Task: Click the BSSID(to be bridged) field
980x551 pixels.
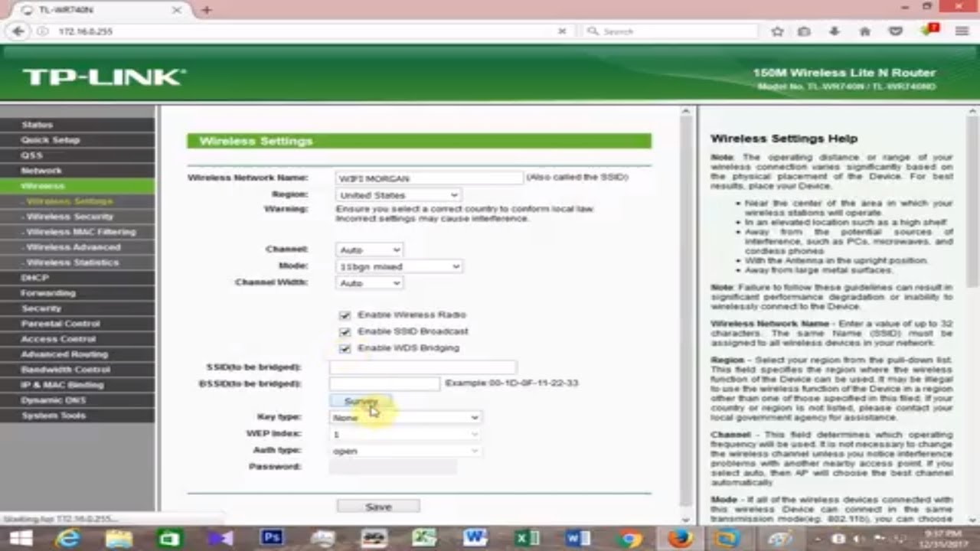Action: (385, 383)
